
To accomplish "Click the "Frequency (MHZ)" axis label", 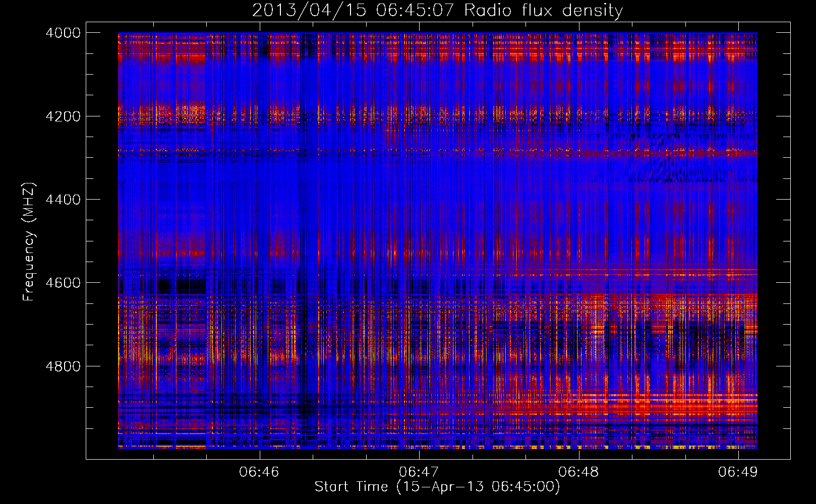I will tap(29, 241).
